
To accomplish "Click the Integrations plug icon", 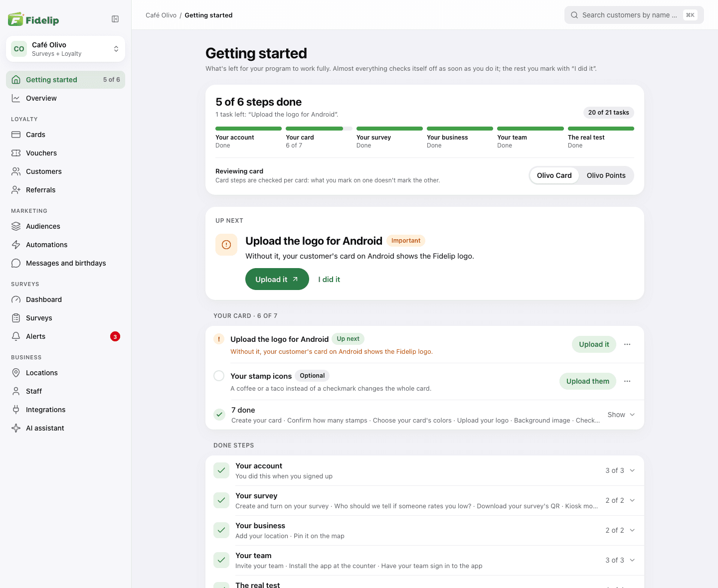I will [x=16, y=410].
